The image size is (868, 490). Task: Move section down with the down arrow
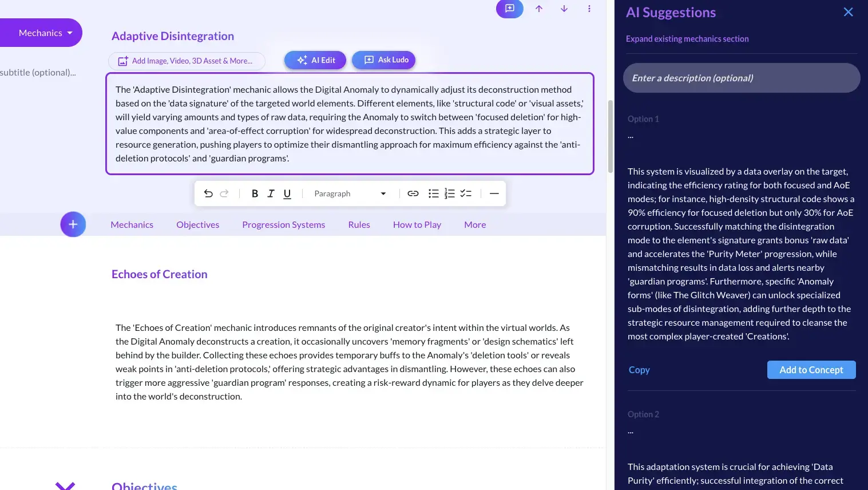point(564,9)
